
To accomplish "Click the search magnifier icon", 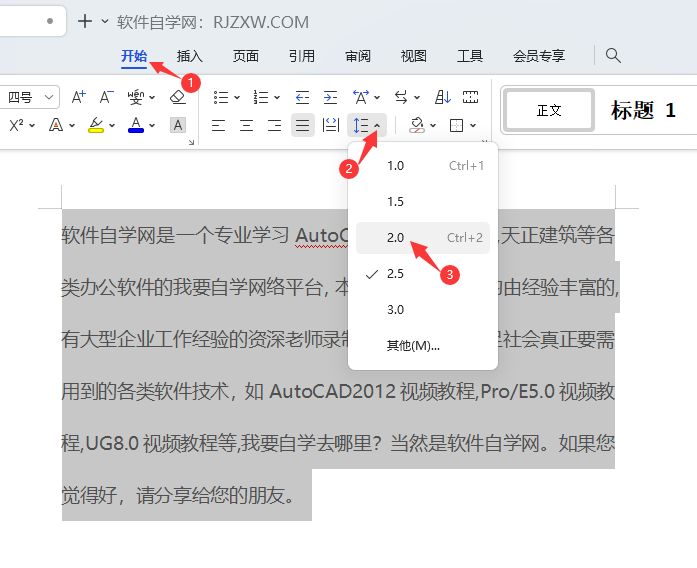I will point(613,56).
